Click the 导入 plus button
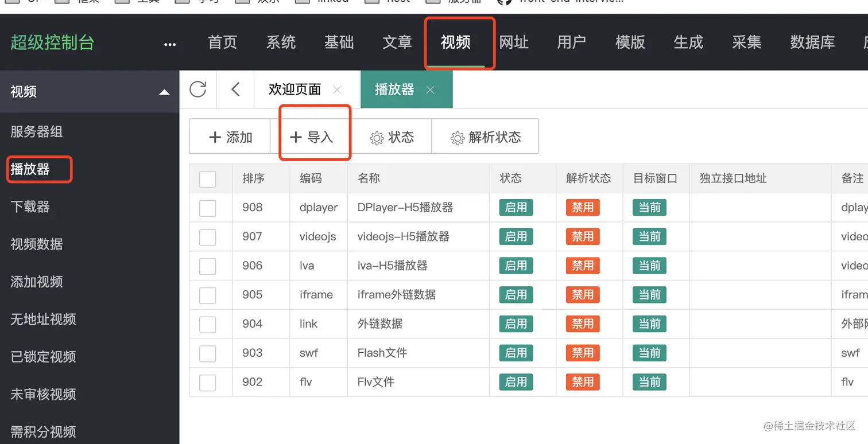Viewport: 868px width, 444px height. (311, 137)
